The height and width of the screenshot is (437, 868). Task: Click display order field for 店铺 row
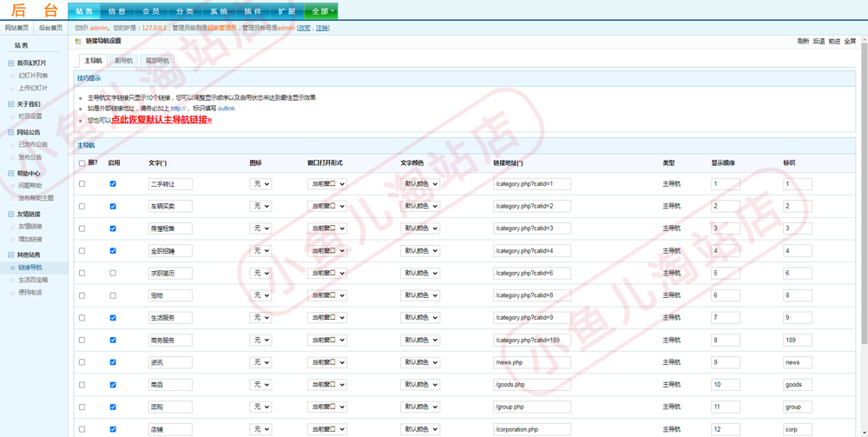[725, 429]
